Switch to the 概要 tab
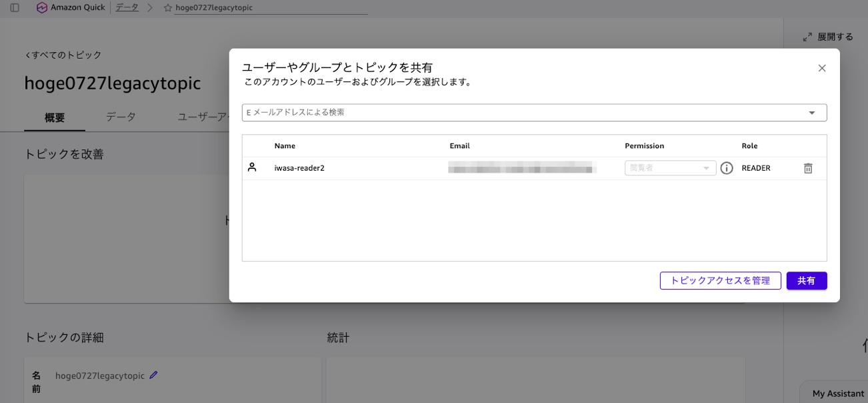 [x=55, y=117]
